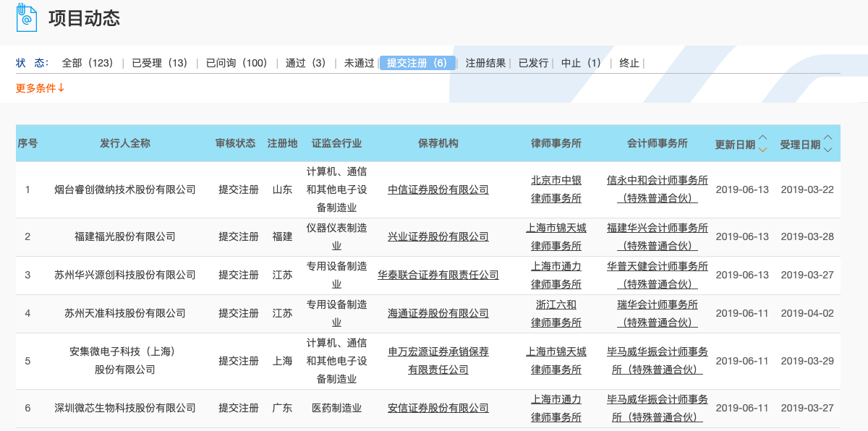Expand the 更多条件 filter options
868x431 pixels.
[41, 88]
